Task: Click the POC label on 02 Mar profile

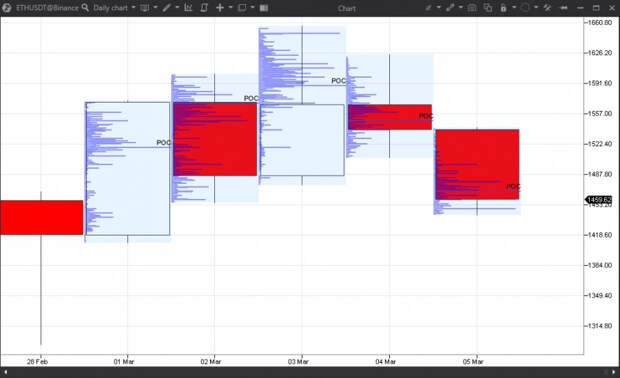Action: click(251, 98)
